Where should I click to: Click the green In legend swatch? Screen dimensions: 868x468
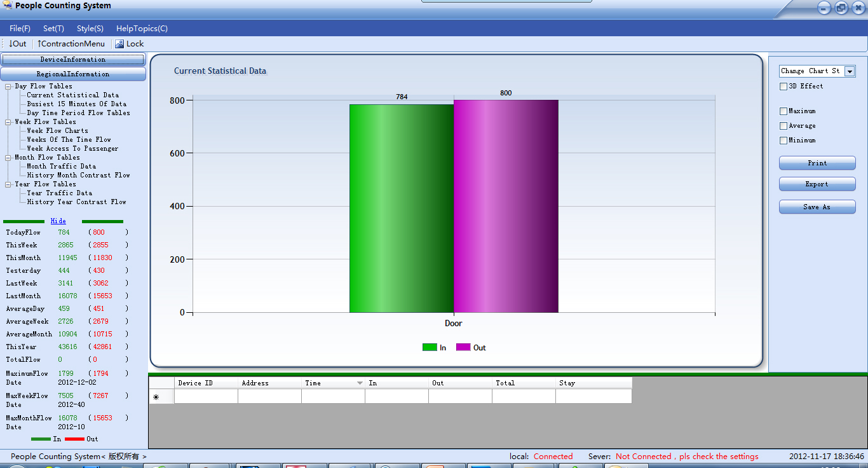click(430, 347)
